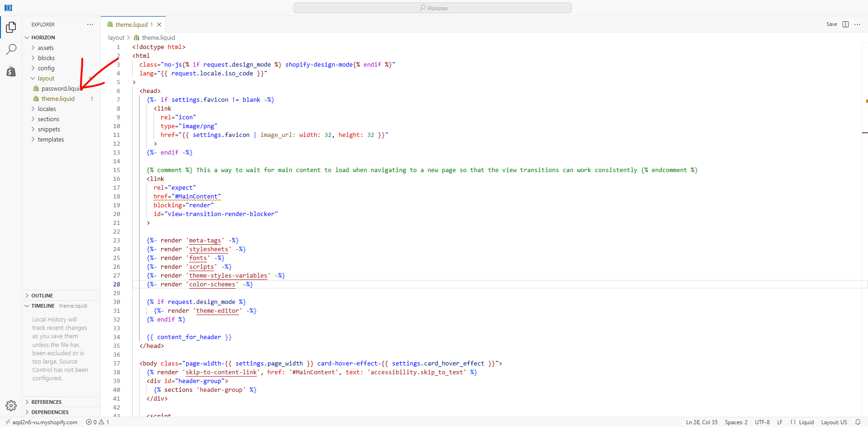This screenshot has width=868, height=427.
Task: Select the Shopify extension icon in activity bar
Action: [x=11, y=71]
